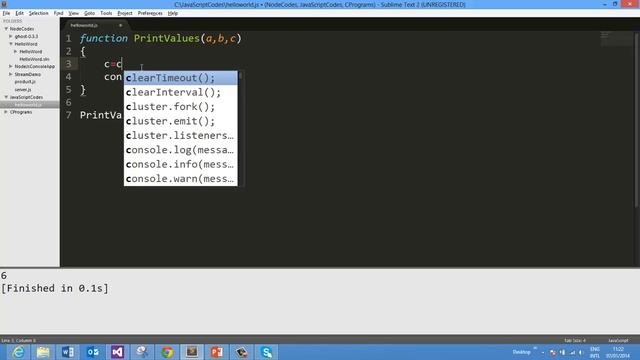This screenshot has height=360, width=640.
Task: Switch to Sublime Text taskbar icon
Action: click(x=192, y=352)
